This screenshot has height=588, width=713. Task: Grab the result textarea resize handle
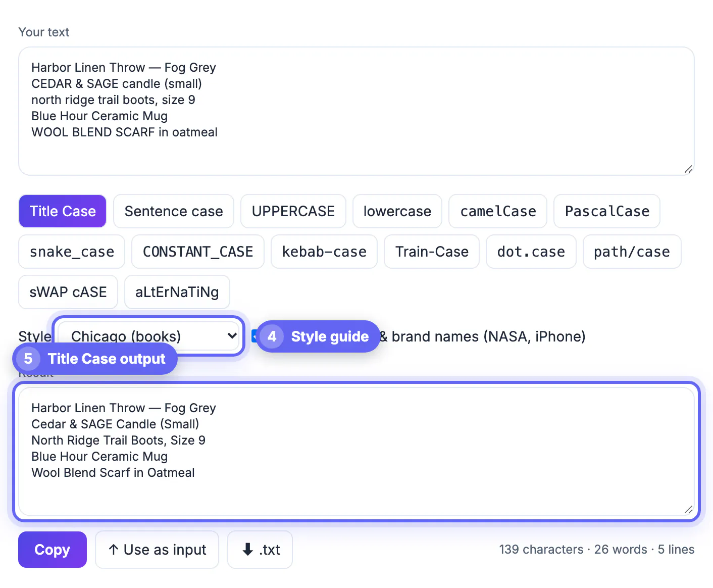click(x=688, y=510)
